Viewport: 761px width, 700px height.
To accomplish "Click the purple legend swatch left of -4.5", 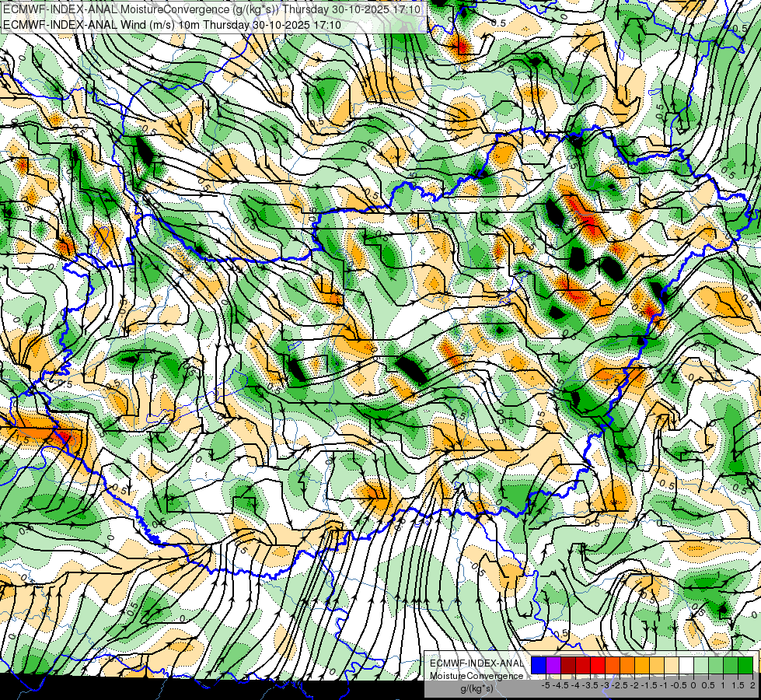I will 553,666.
